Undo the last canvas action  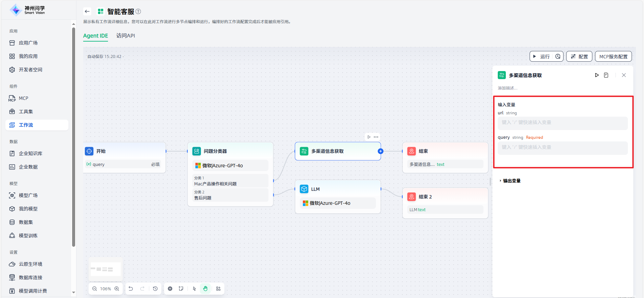[131, 289]
